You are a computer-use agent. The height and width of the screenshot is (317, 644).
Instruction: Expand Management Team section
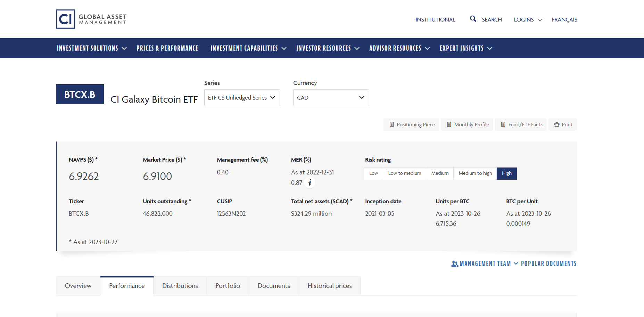tap(485, 264)
